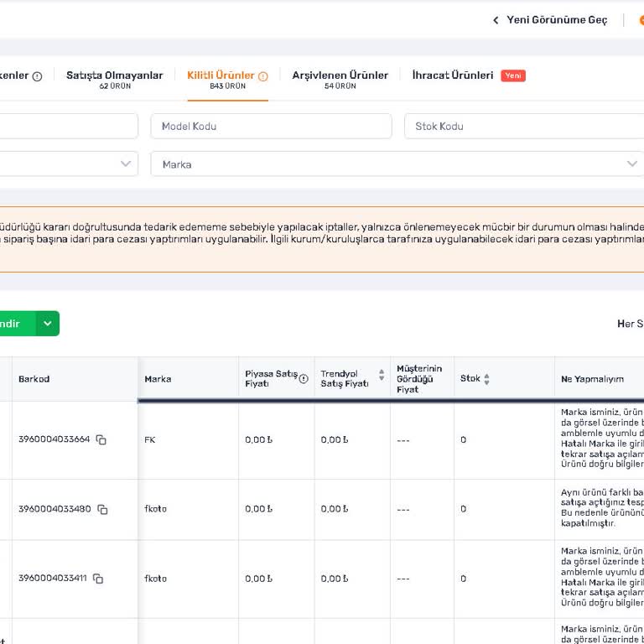Select the Kilitli Ürünler tab

click(221, 75)
